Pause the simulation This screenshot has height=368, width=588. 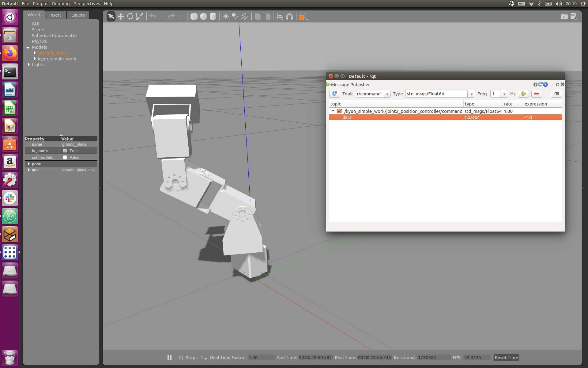(169, 358)
